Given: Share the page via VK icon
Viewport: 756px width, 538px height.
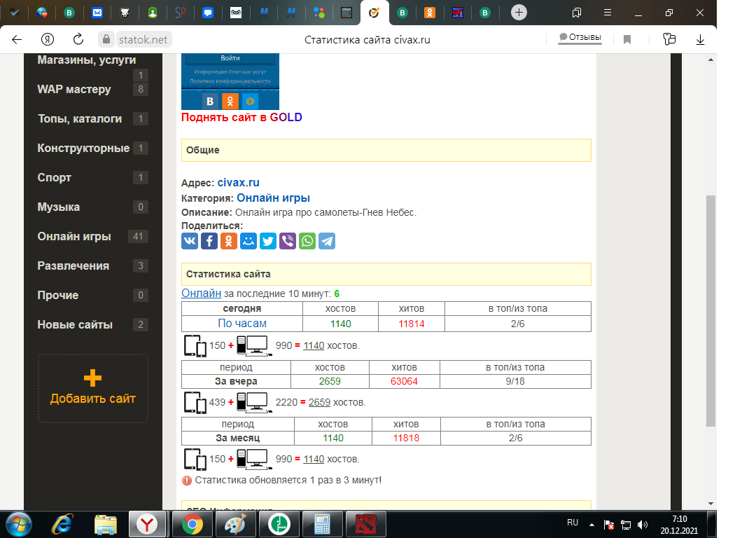Looking at the screenshot, I should pyautogui.click(x=190, y=241).
